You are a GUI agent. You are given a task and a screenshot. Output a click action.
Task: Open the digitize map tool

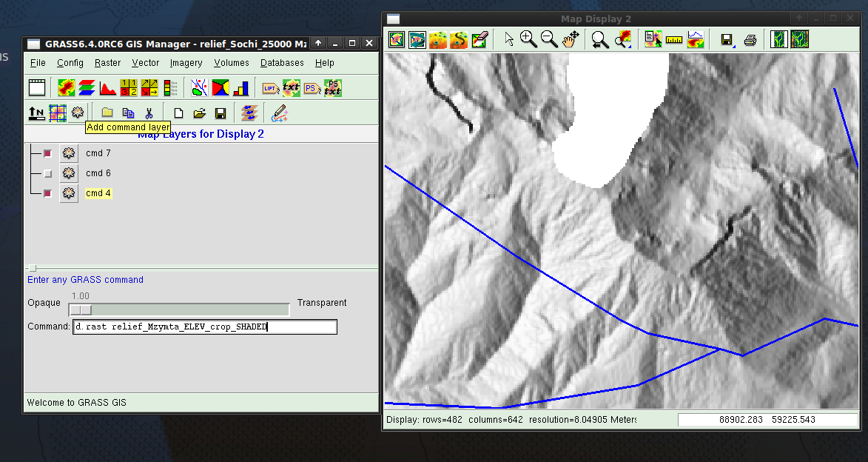click(279, 113)
